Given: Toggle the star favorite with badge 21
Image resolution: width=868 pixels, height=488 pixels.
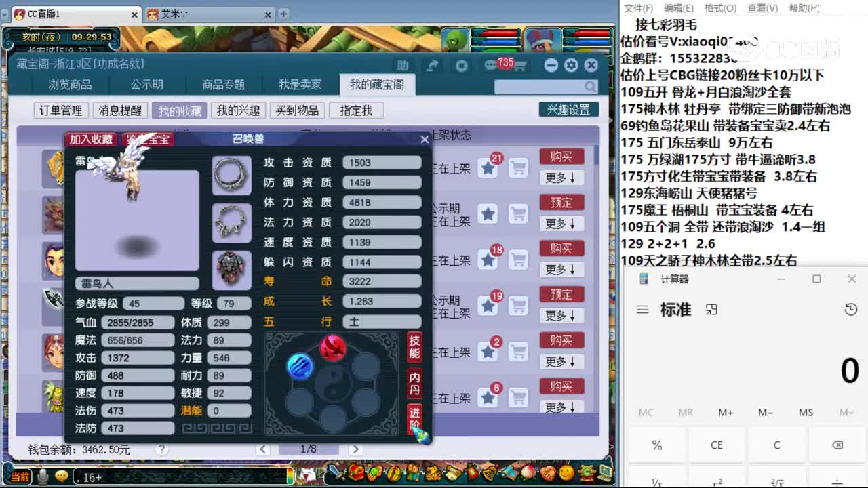Looking at the screenshot, I should (x=489, y=169).
